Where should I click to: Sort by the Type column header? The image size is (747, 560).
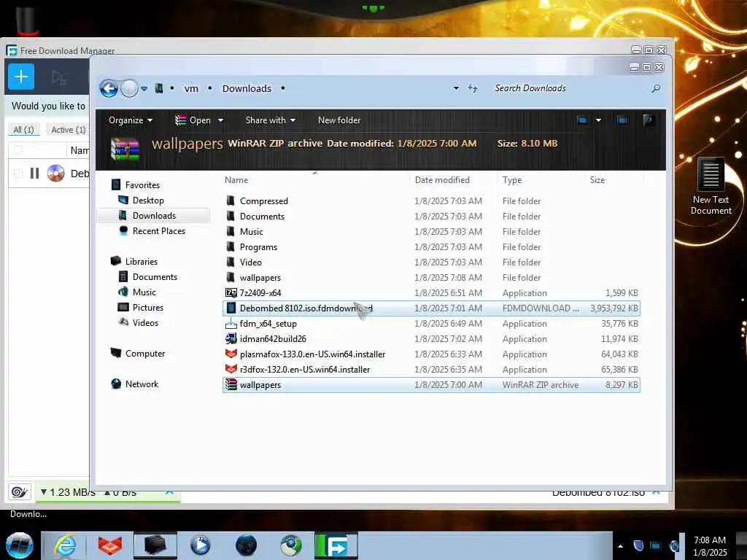tap(541, 180)
